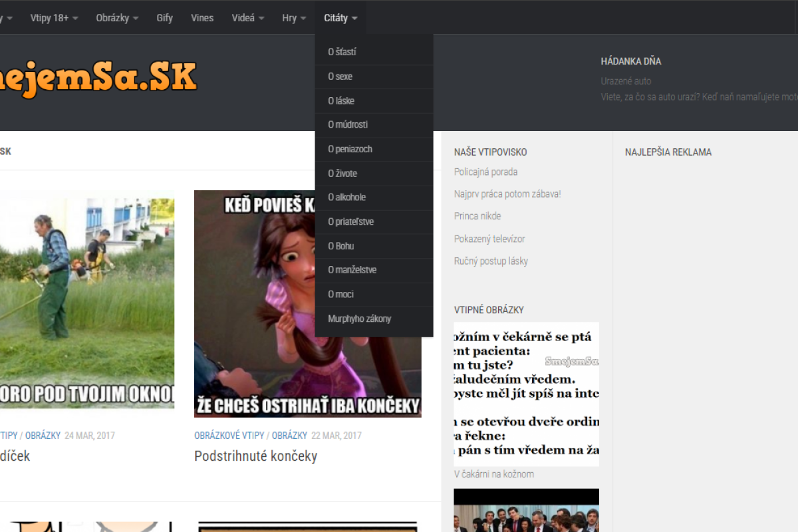The width and height of the screenshot is (798, 532).
Task: Expand the Obrázky navigation menu
Action: pos(117,18)
